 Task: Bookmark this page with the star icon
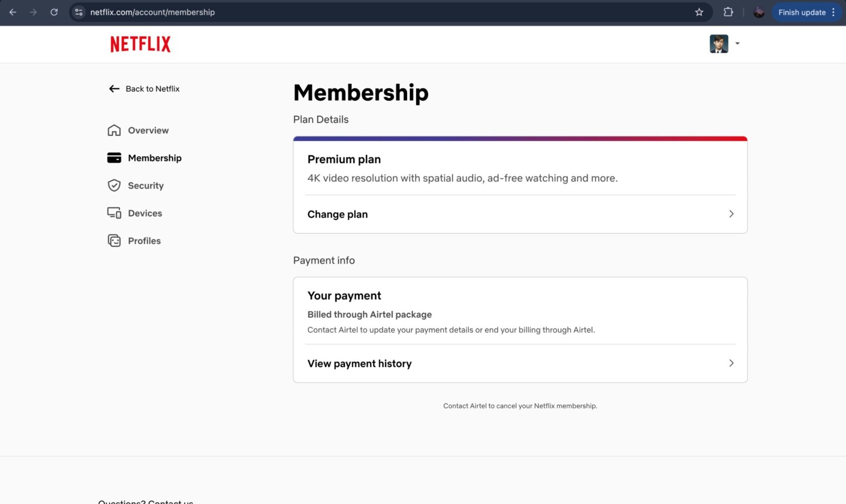tap(699, 12)
